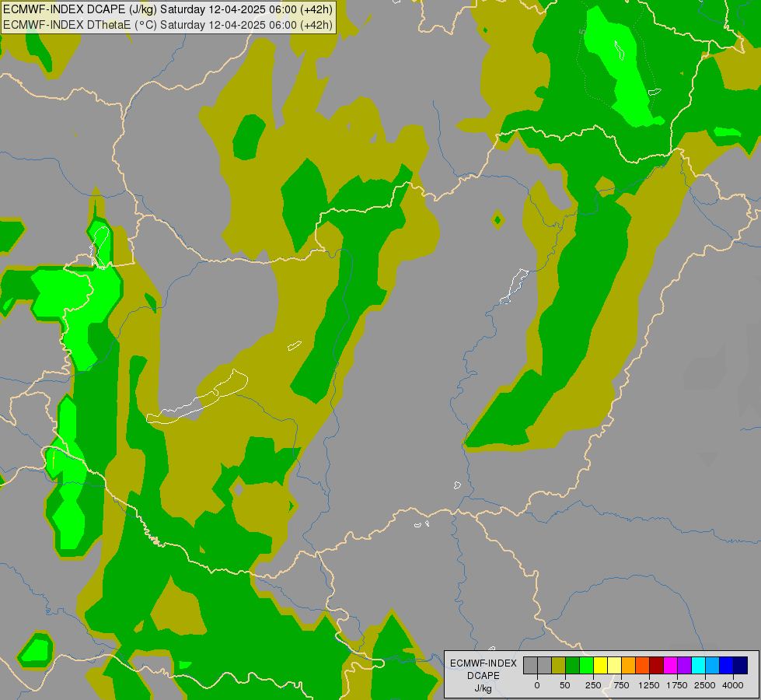Click the dark red legend swatch
This screenshot has width=761, height=700.
tap(657, 665)
